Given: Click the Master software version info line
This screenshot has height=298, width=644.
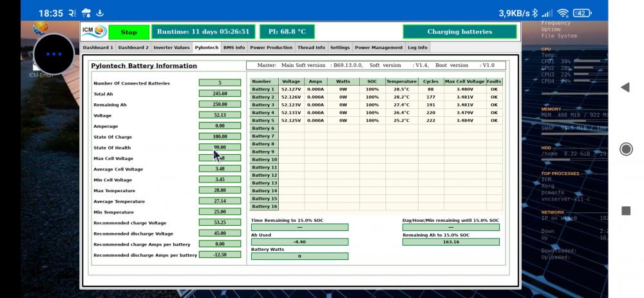Looking at the screenshot, I should (x=376, y=65).
